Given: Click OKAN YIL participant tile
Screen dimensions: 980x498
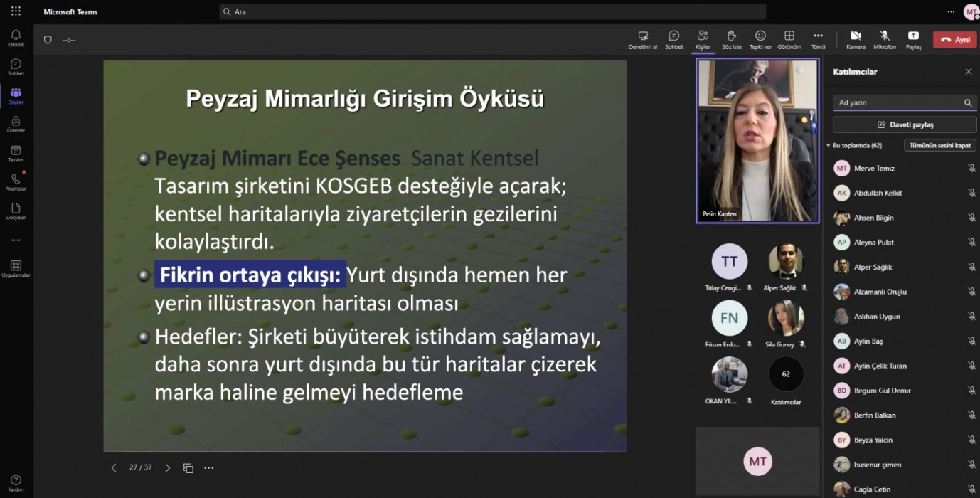Looking at the screenshot, I should tap(730, 381).
